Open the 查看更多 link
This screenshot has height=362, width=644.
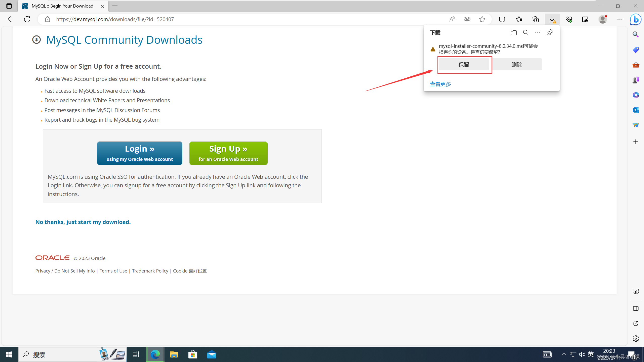[440, 84]
